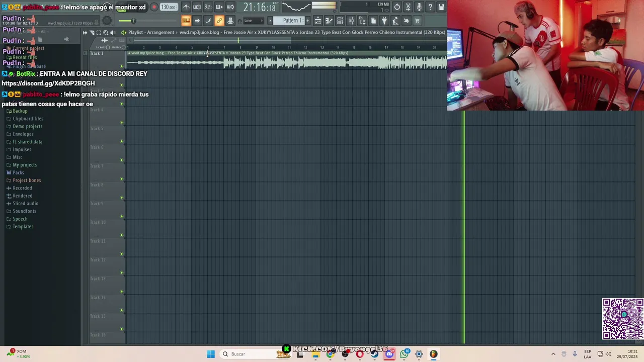
Task: Click the tempo field showing 130.000
Action: coord(169,7)
